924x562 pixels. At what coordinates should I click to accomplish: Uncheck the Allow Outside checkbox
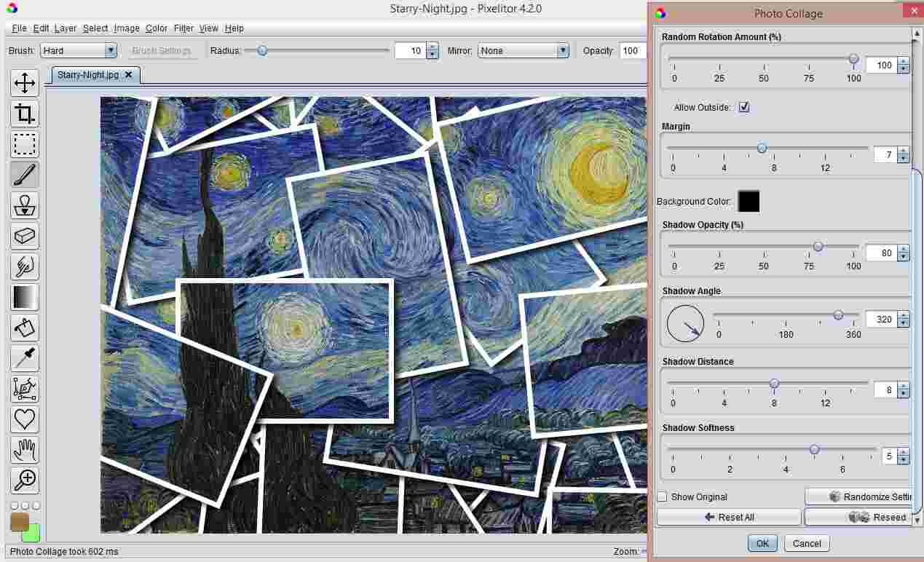[744, 108]
